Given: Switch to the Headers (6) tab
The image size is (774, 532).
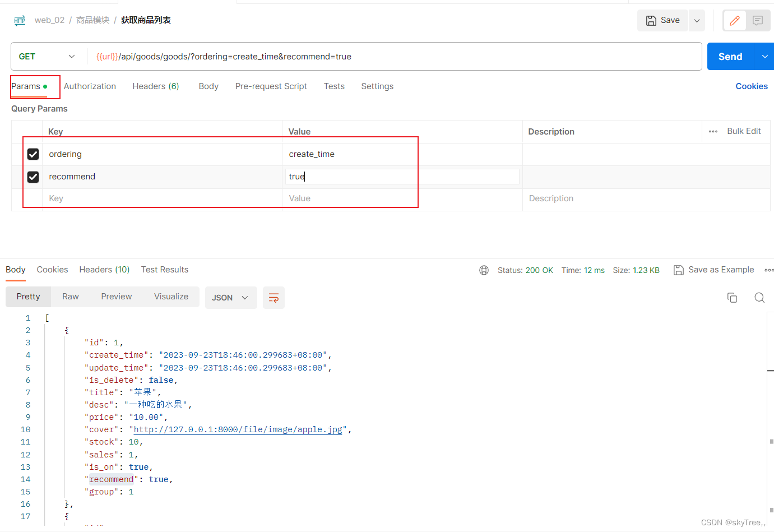Looking at the screenshot, I should point(155,86).
